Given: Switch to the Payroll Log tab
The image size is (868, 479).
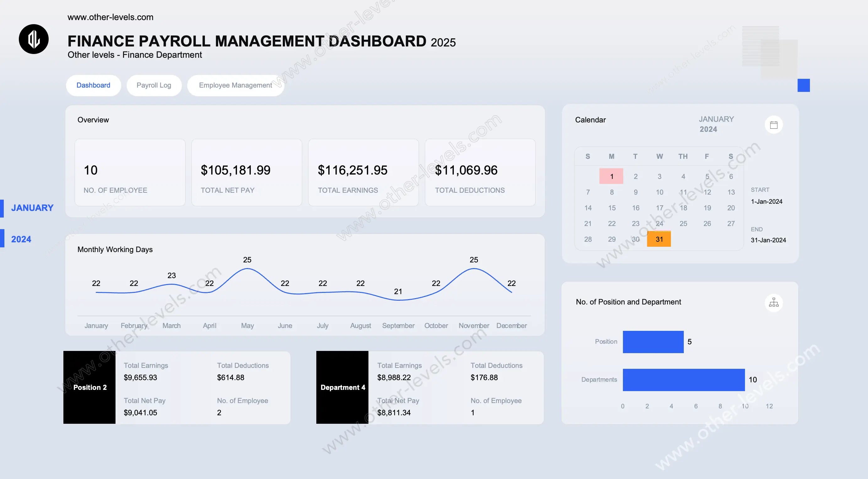Looking at the screenshot, I should (154, 85).
